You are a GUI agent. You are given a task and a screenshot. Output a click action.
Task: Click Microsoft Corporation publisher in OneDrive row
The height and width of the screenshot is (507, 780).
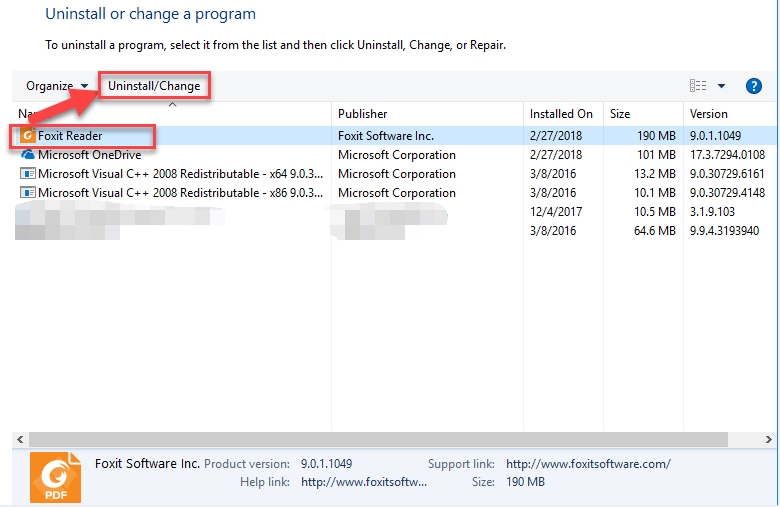pyautogui.click(x=396, y=155)
